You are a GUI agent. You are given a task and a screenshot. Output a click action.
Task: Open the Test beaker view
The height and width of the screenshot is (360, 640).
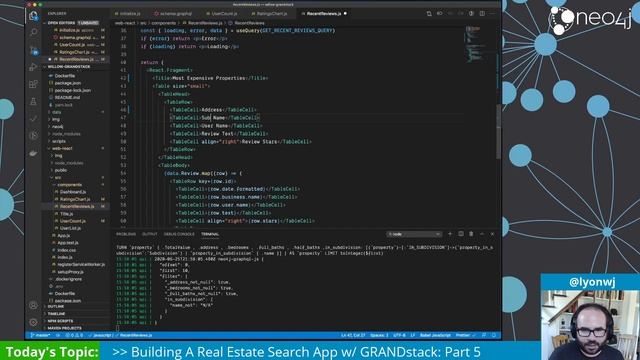(33, 101)
